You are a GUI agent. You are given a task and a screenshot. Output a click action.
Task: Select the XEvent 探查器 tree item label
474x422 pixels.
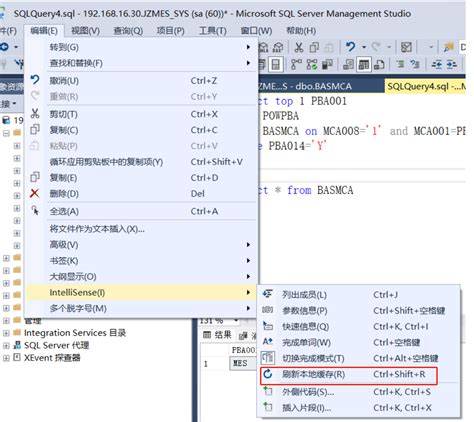tap(52, 358)
